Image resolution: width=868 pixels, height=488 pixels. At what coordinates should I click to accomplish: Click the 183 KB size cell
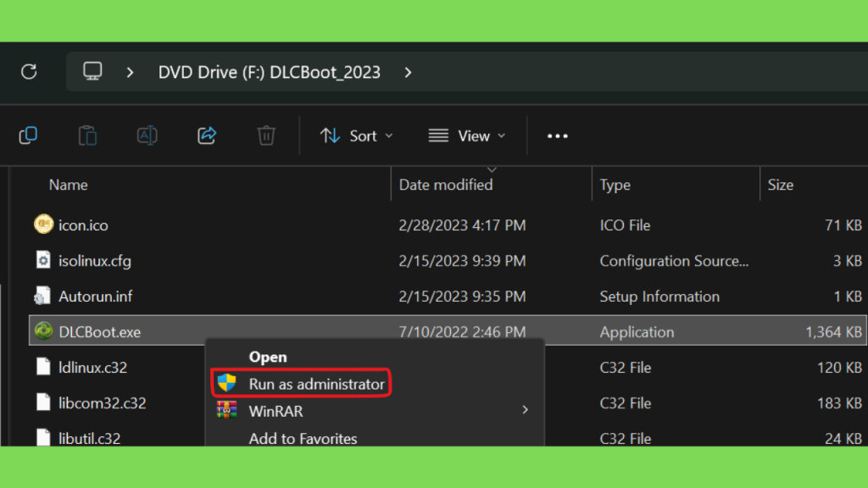click(839, 402)
